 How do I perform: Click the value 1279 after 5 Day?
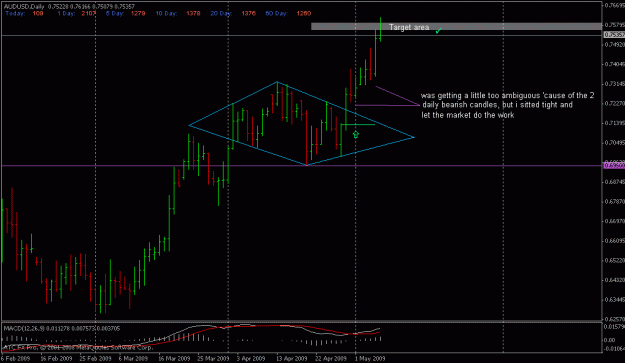(x=138, y=13)
